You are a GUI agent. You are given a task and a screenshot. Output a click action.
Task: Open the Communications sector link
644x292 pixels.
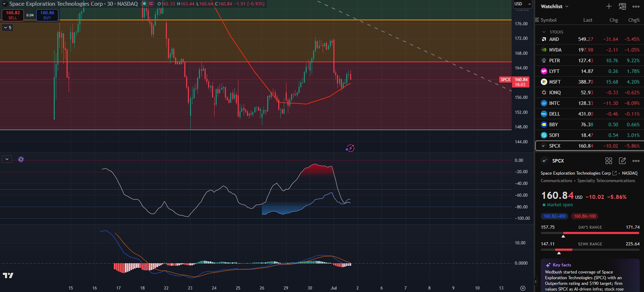[x=556, y=181]
